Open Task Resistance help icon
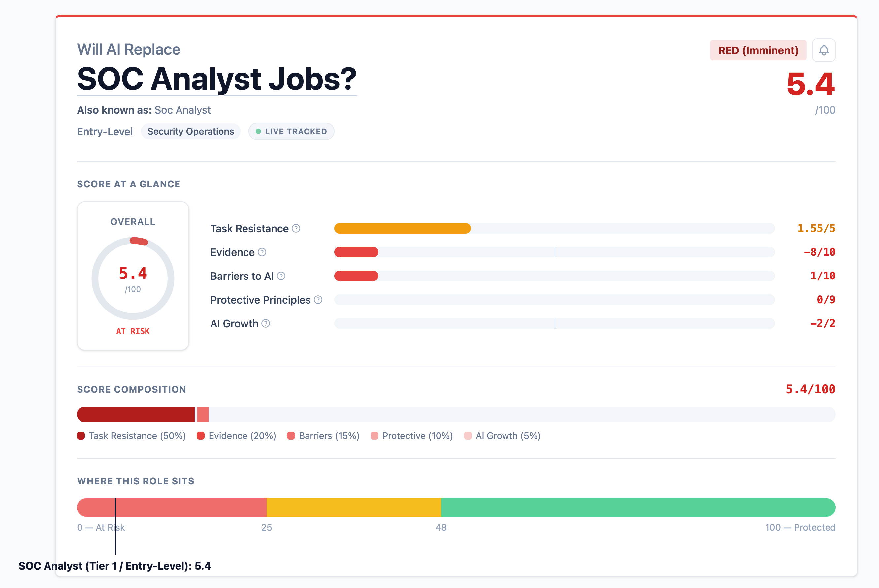Screen dimensions: 879x588 click(x=296, y=228)
